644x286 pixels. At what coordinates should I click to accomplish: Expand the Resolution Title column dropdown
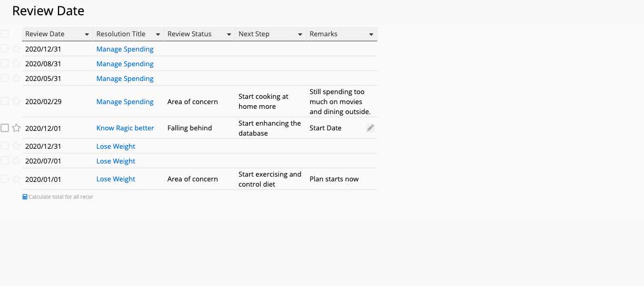point(158,34)
